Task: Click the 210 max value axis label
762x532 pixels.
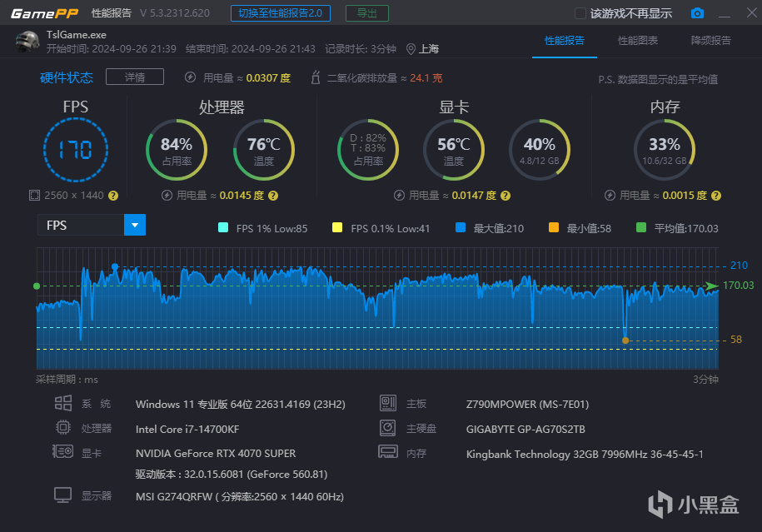Action: click(739, 266)
